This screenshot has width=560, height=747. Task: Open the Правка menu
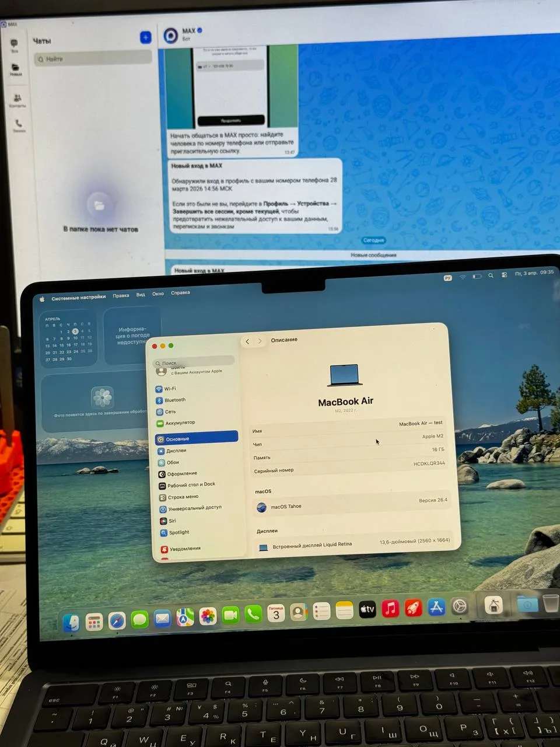tap(121, 296)
